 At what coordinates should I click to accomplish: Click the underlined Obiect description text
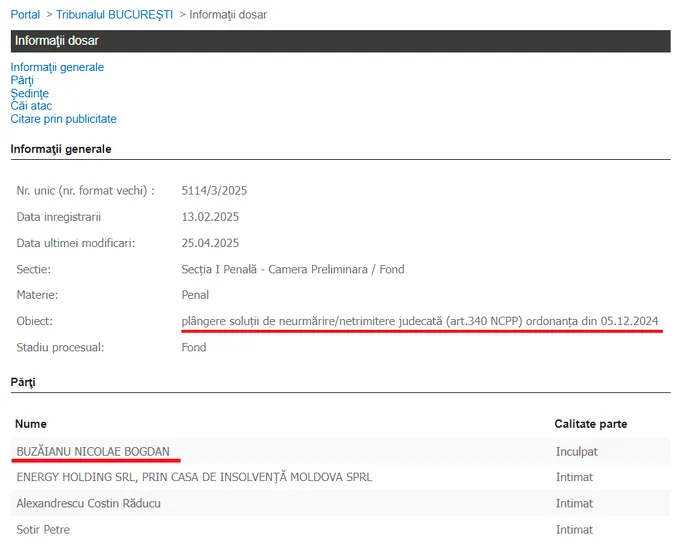pos(420,321)
